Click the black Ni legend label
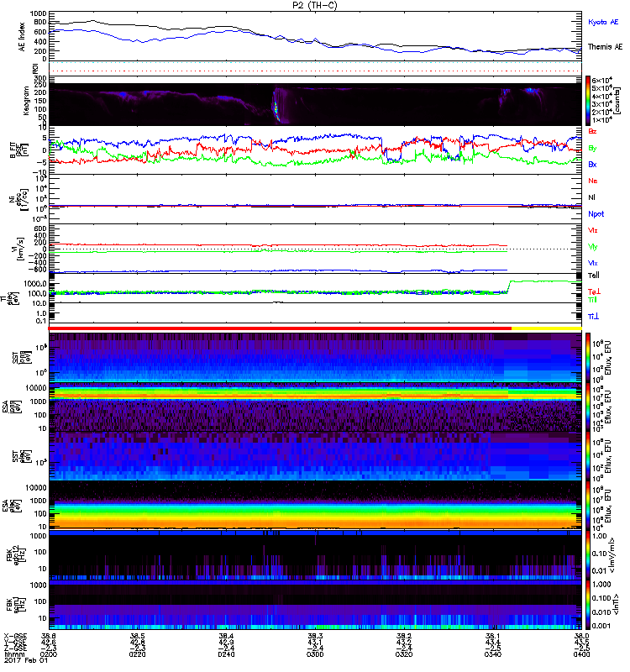 (591, 197)
